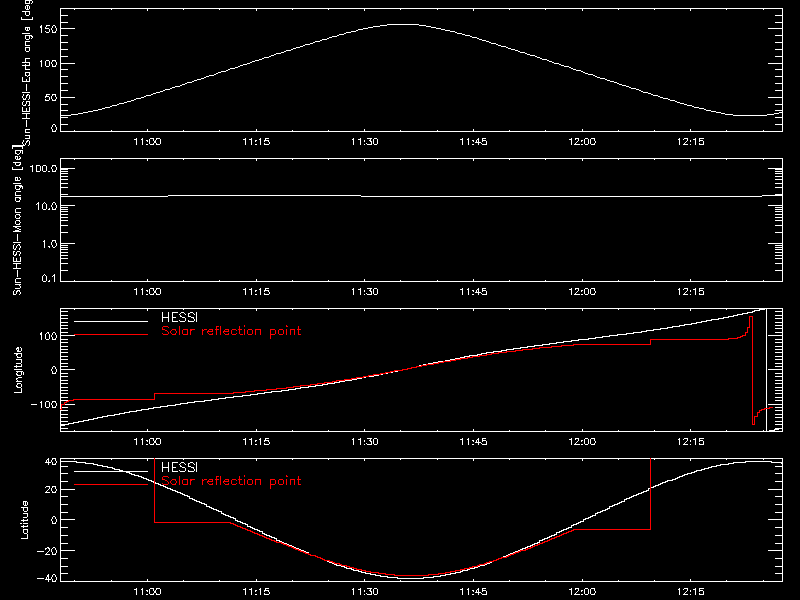Click the 11:45 time label under Latitude plot
The height and width of the screenshot is (600, 800).
[x=473, y=592]
